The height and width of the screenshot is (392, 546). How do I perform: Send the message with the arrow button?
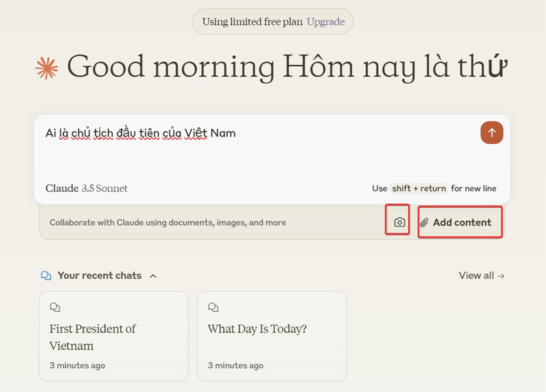(x=491, y=133)
